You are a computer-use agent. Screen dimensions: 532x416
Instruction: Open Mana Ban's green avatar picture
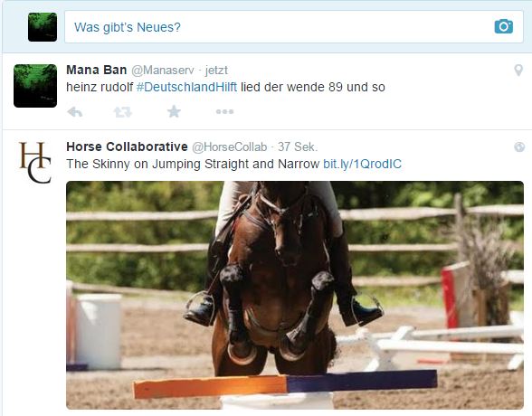point(35,86)
